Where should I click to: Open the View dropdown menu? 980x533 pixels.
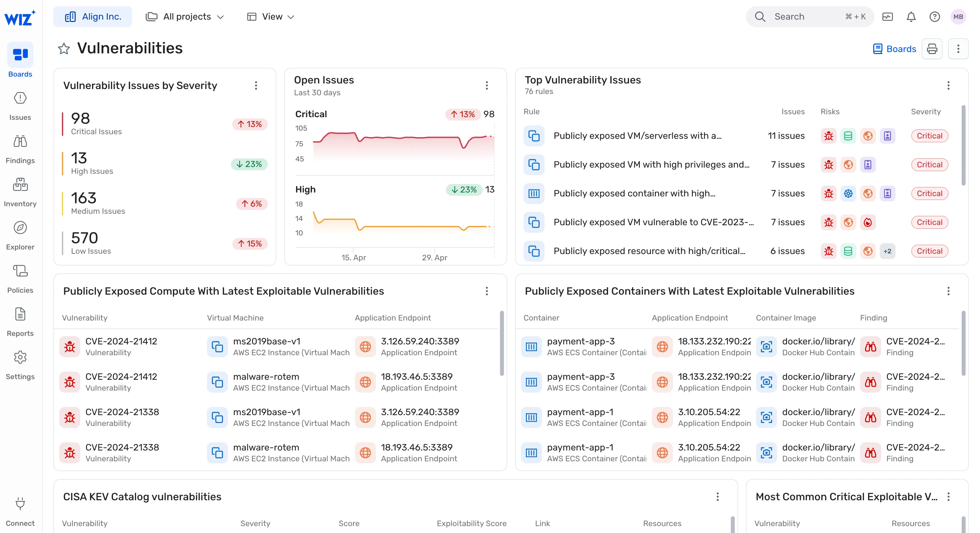[x=271, y=17]
